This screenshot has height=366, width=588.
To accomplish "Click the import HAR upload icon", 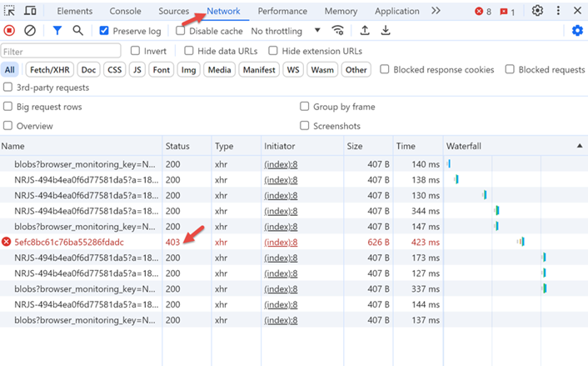I will 365,31.
